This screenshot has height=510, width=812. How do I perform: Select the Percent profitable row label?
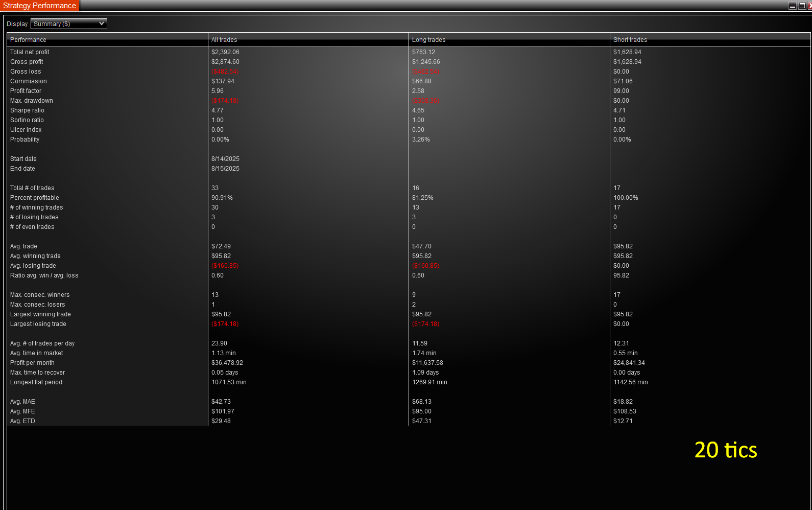[x=34, y=198]
